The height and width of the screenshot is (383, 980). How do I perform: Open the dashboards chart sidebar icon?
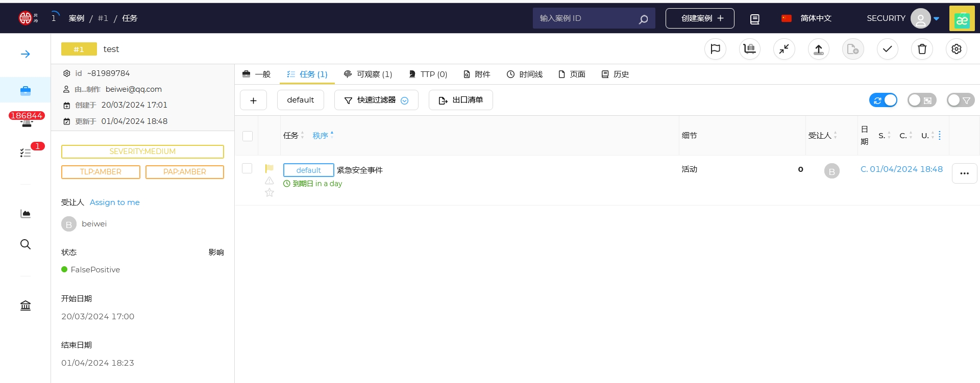26,214
